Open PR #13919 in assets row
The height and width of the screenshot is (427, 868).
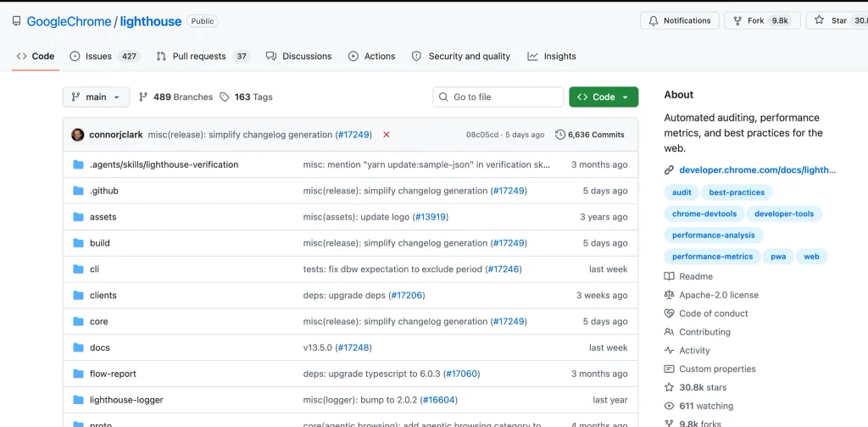(430, 217)
